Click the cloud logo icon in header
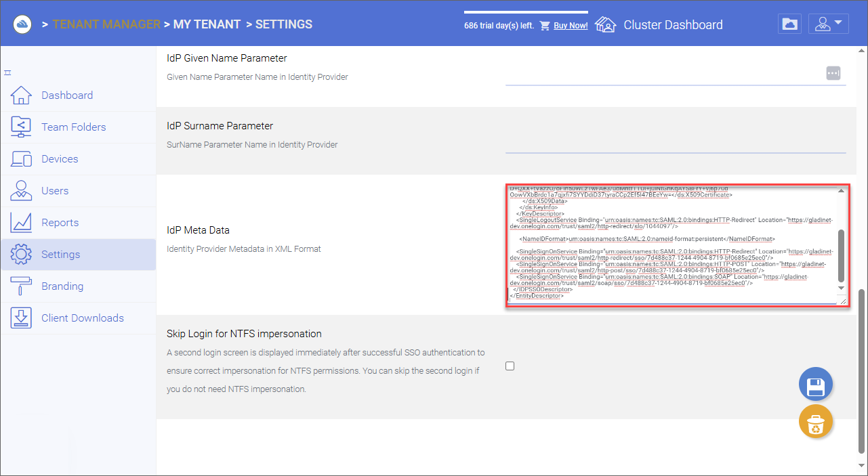The image size is (868, 476). point(24,24)
